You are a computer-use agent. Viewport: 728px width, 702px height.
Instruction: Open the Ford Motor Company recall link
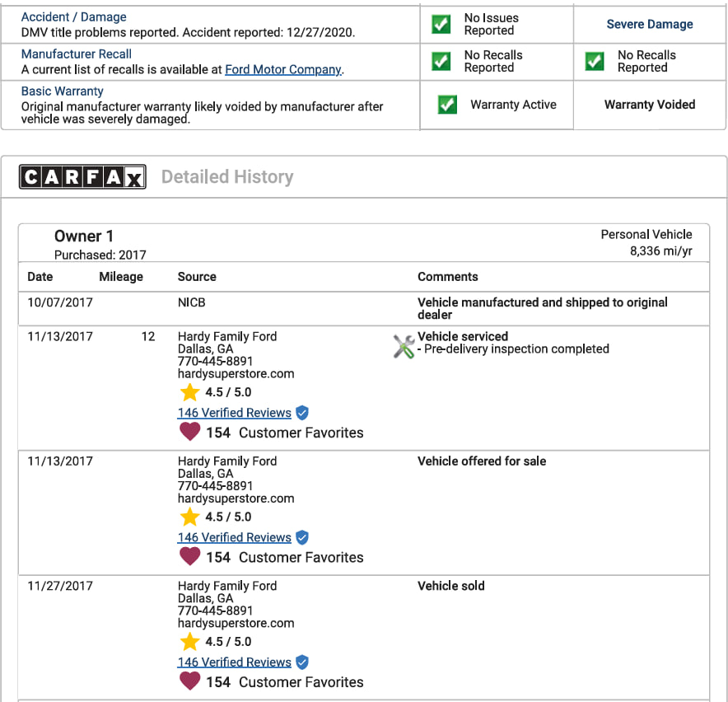tap(282, 70)
